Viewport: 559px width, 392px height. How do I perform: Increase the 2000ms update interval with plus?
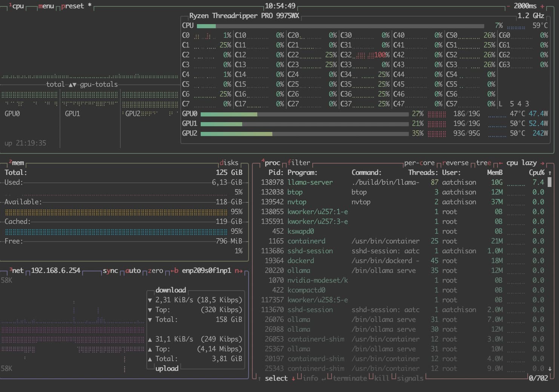coord(542,6)
